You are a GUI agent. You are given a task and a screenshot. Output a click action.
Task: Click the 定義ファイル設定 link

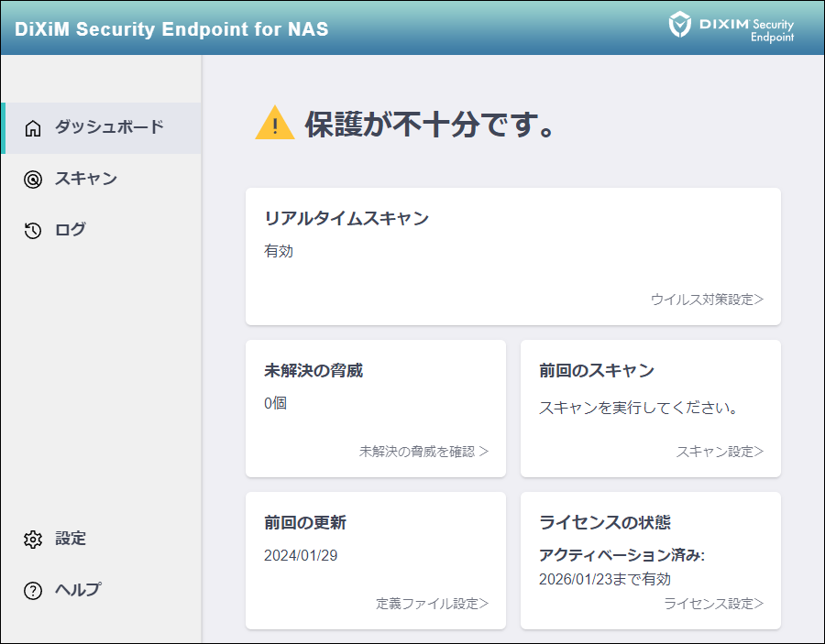[x=432, y=604]
